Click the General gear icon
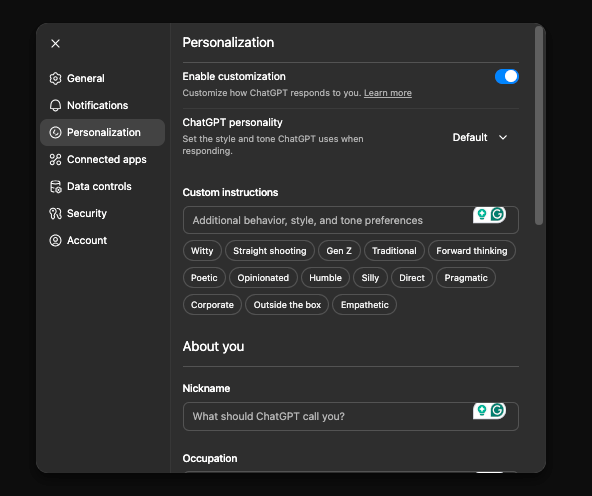Image resolution: width=592 pixels, height=496 pixels. pos(56,79)
